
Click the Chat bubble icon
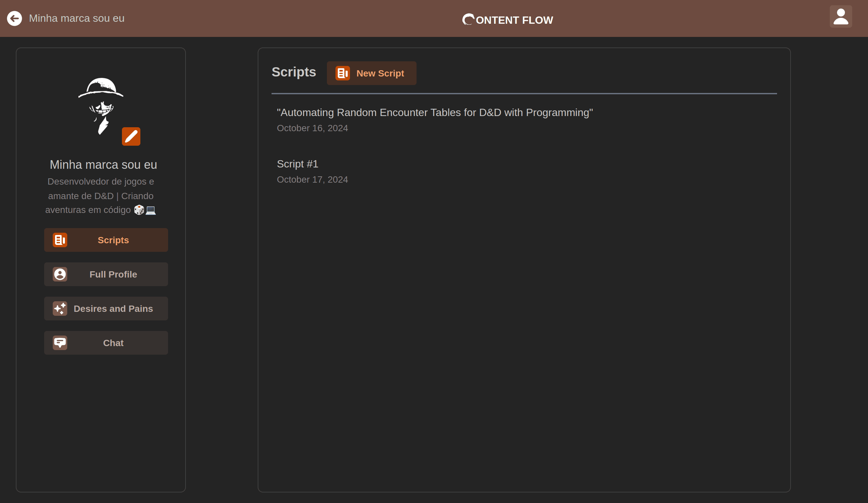[x=60, y=343]
